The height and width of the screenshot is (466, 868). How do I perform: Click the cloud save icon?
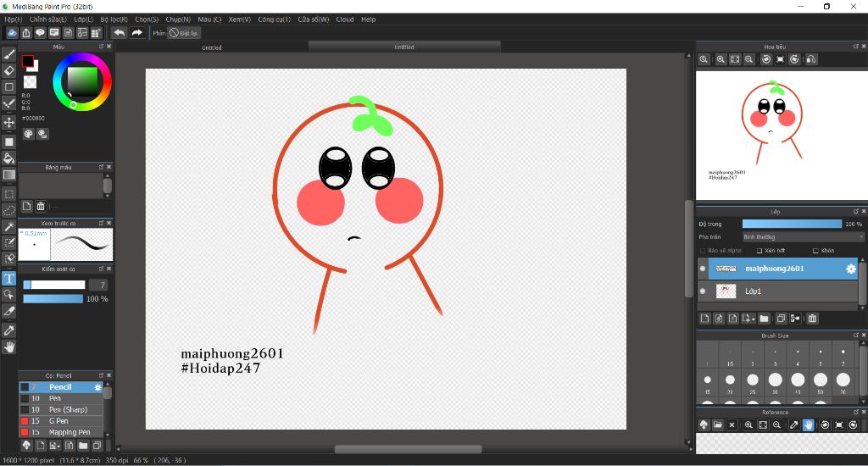[12, 33]
